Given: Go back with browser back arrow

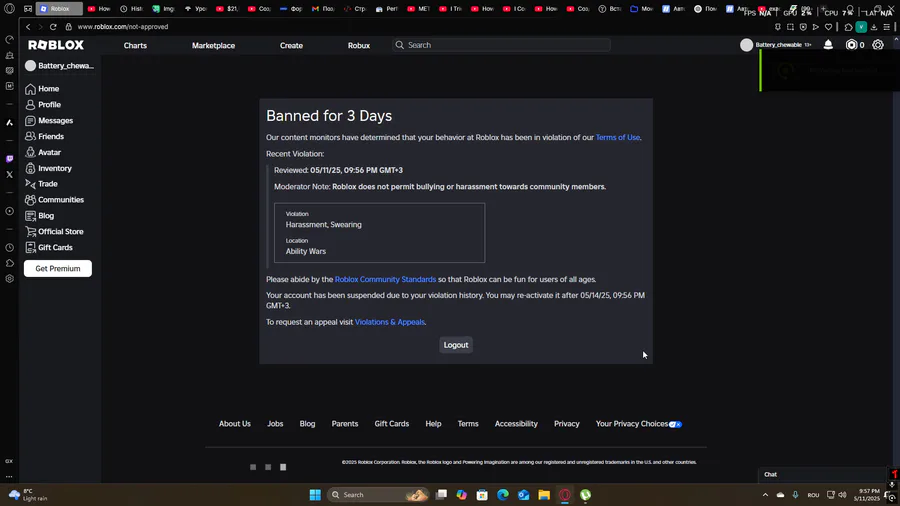Looking at the screenshot, I should click(28, 27).
